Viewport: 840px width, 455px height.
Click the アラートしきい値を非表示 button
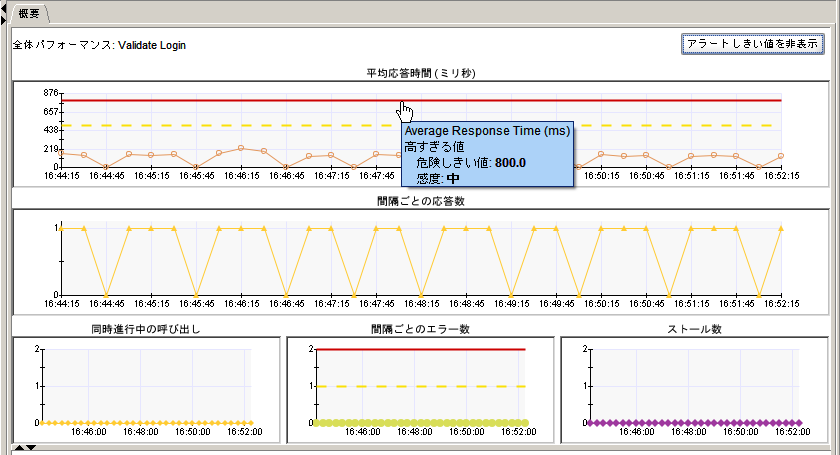coord(751,45)
